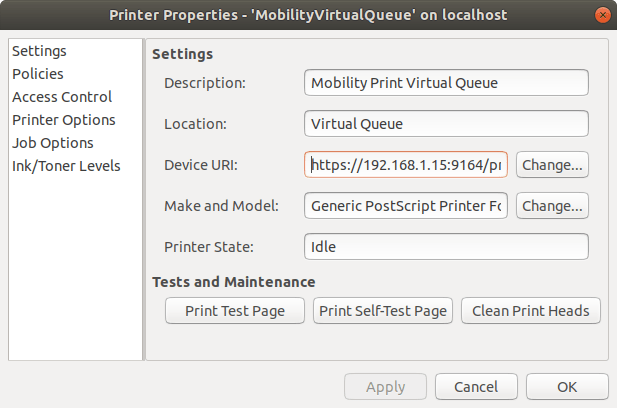Click the 'Make and Model:' label
This screenshot has width=617, height=408.
tap(221, 206)
